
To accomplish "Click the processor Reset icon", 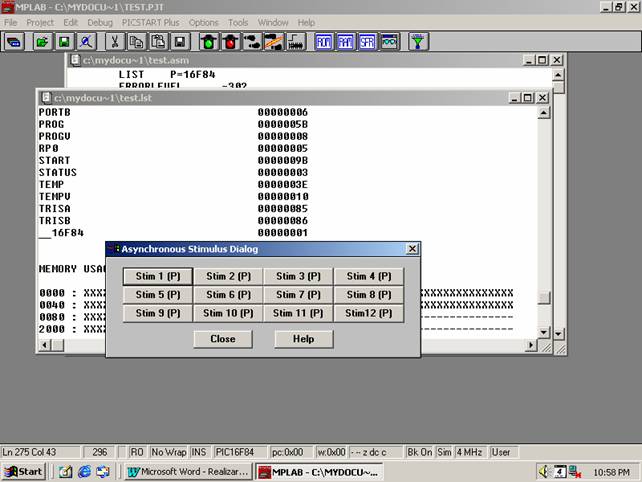I will tap(296, 42).
